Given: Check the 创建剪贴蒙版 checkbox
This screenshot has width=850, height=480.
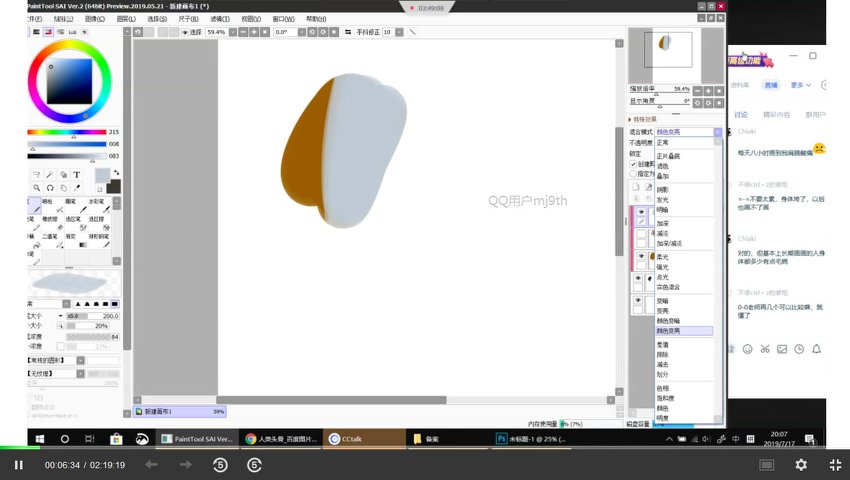Looking at the screenshot, I should 633,164.
